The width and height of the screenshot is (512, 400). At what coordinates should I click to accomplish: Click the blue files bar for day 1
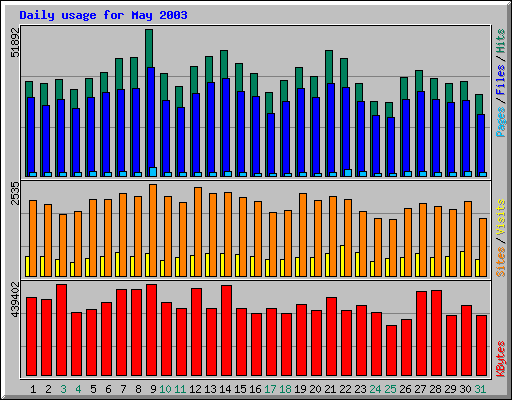(x=31, y=135)
